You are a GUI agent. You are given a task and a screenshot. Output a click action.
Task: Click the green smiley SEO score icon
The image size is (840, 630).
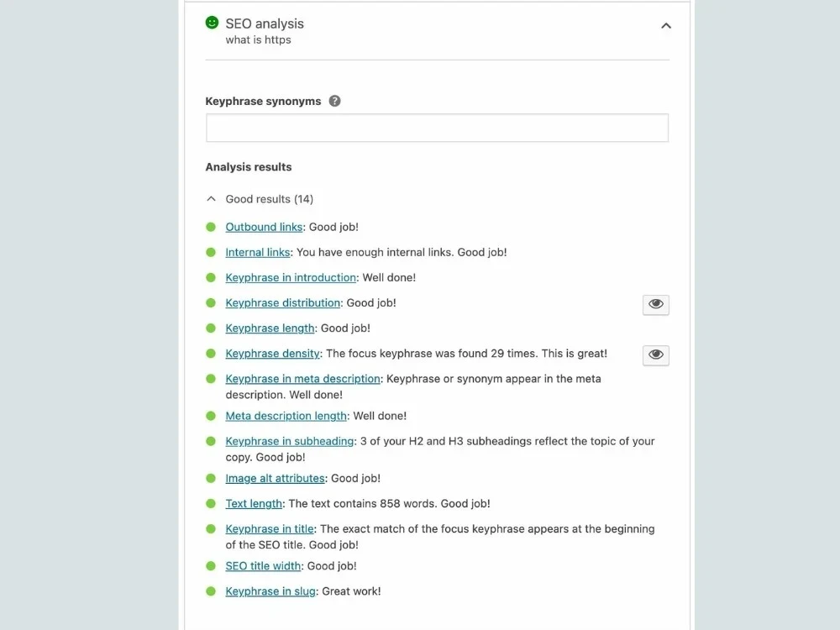tap(212, 23)
